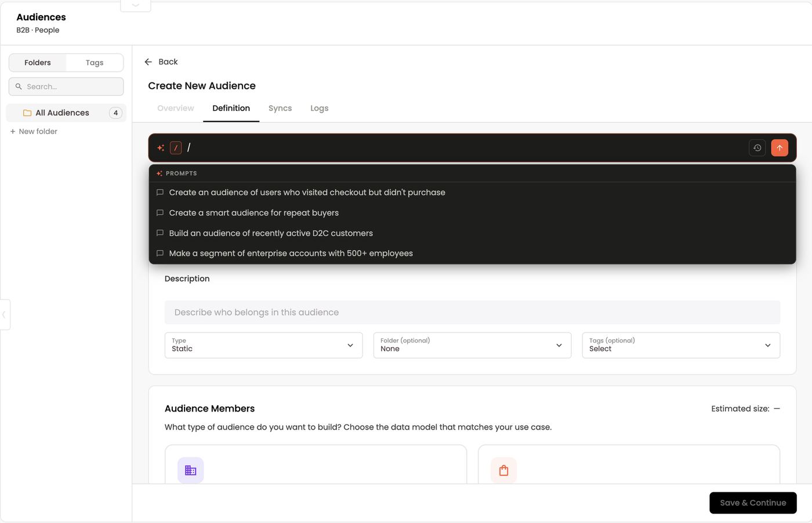Click the search magnifier icon in sidebar
The height and width of the screenshot is (523, 812).
[19, 86]
